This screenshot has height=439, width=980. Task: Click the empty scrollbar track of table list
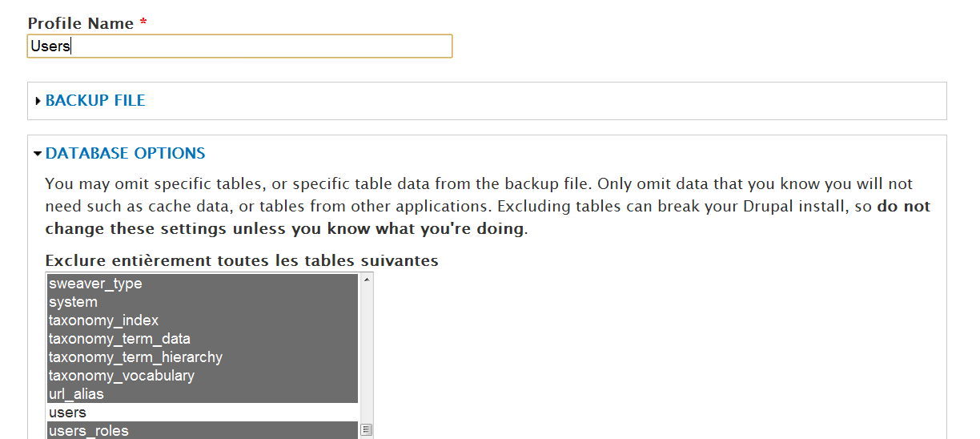(367, 352)
